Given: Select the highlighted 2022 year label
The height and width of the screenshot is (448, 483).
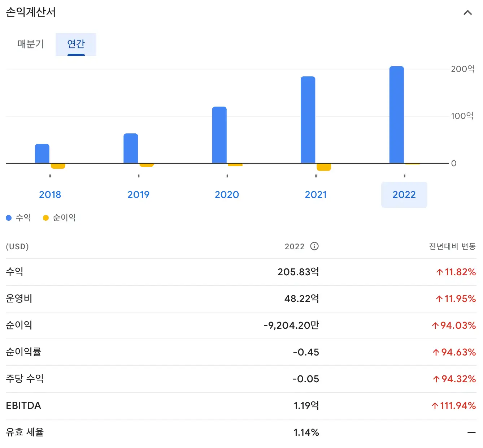Looking at the screenshot, I should [404, 194].
